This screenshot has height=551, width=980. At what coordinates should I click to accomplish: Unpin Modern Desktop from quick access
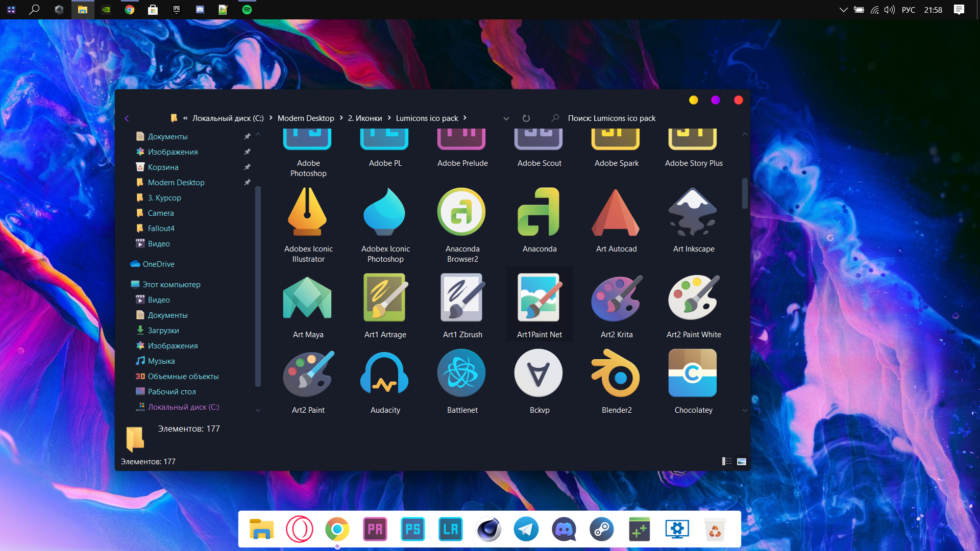coord(247,183)
